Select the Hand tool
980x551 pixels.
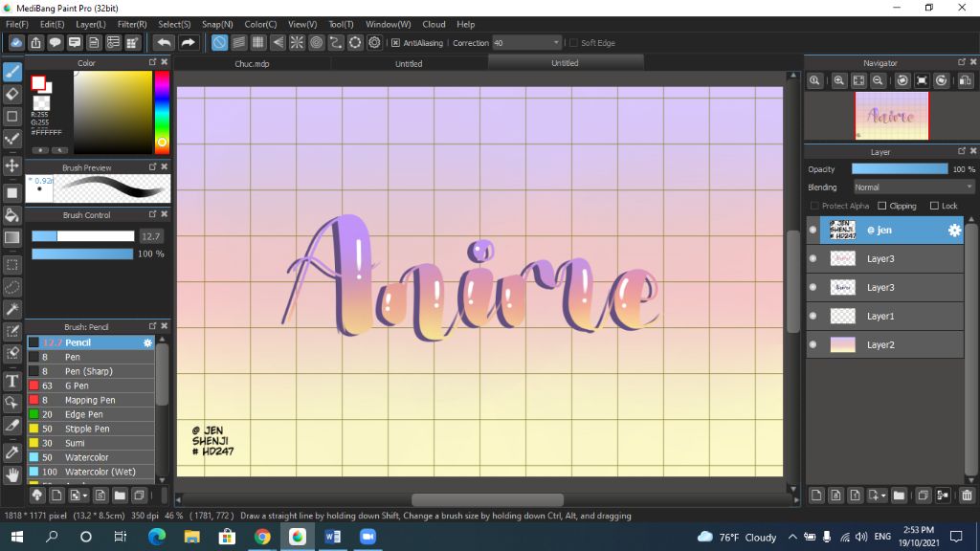point(12,475)
